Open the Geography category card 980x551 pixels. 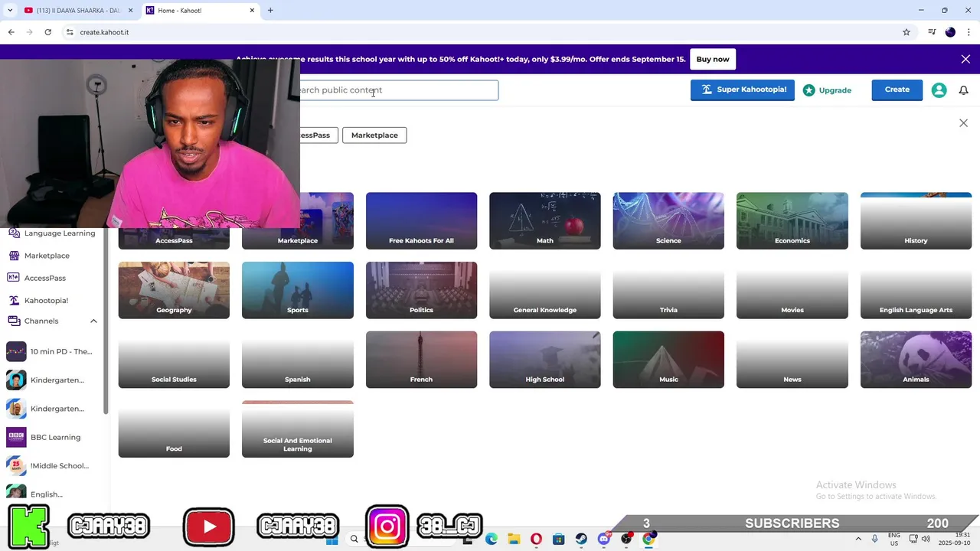coord(174,290)
